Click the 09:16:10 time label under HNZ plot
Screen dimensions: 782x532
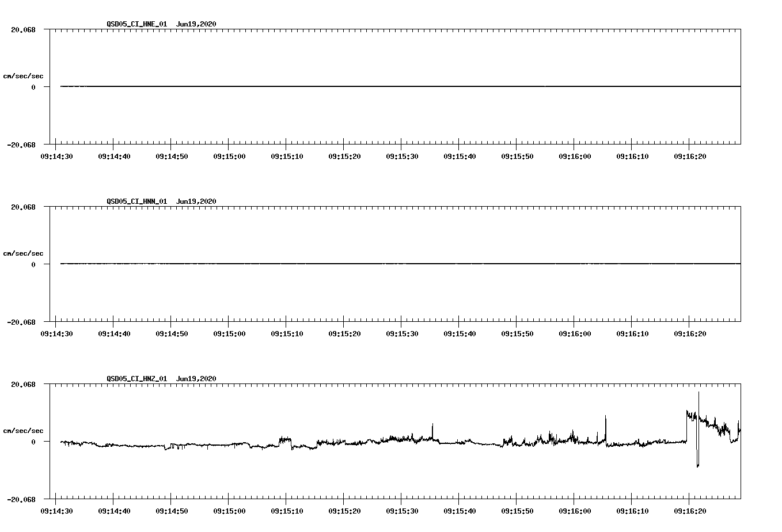pyautogui.click(x=632, y=511)
